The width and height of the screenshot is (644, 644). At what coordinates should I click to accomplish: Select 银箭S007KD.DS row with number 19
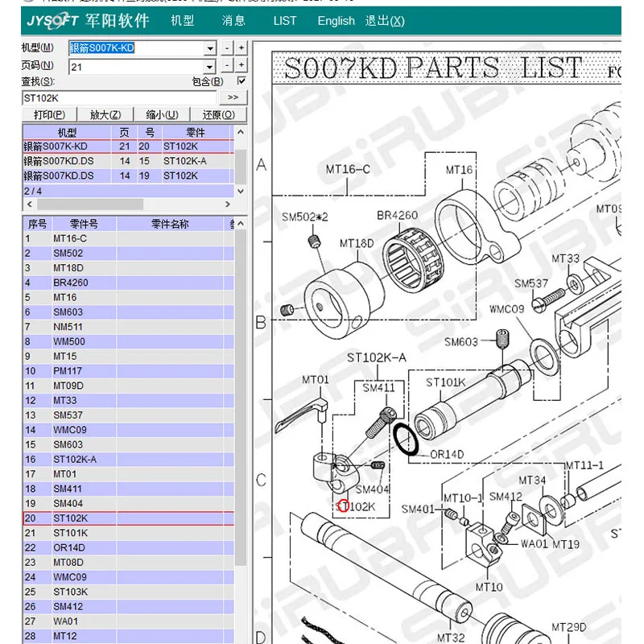(x=128, y=175)
